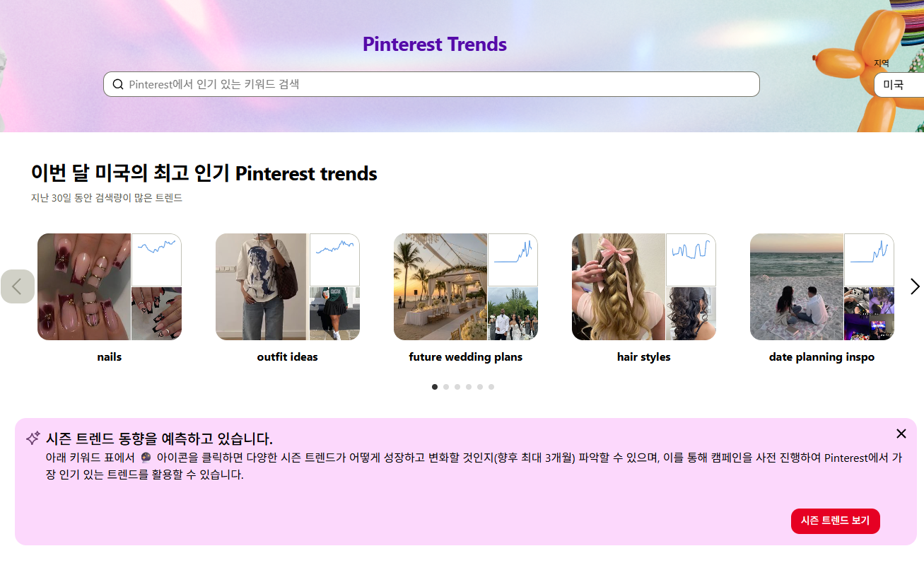
Task: Open the outfit ideas small skirt image
Action: tap(335, 314)
